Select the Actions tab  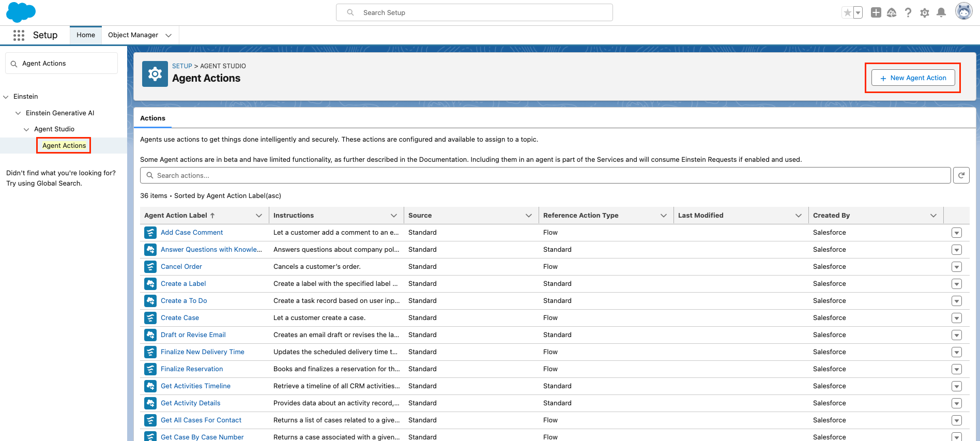(x=152, y=118)
